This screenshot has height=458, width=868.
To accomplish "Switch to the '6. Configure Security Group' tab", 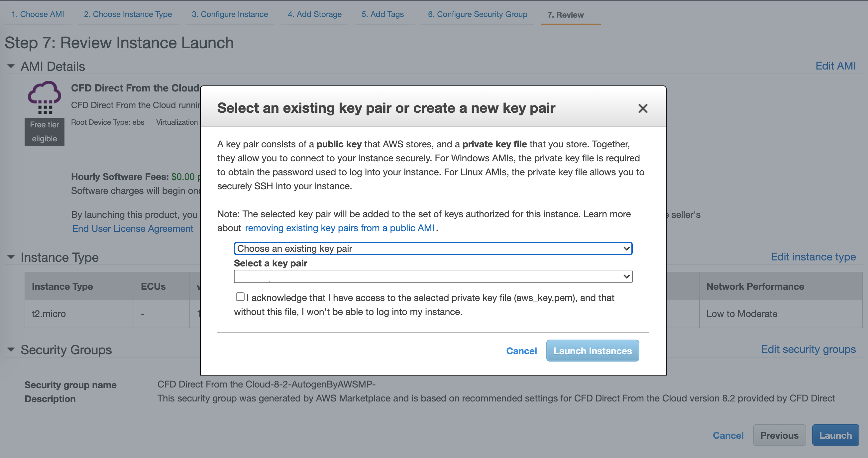I will coord(477,14).
